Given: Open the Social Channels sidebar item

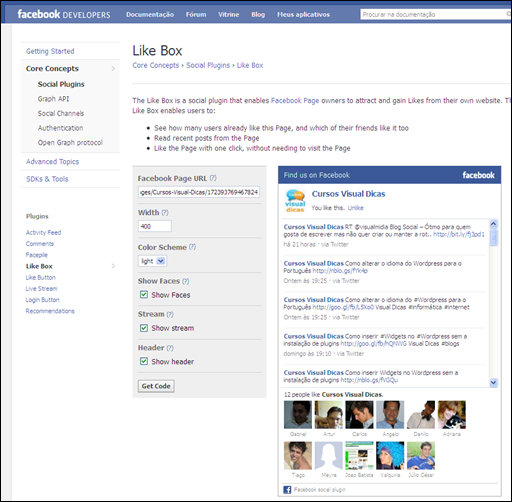Looking at the screenshot, I should 61,113.
